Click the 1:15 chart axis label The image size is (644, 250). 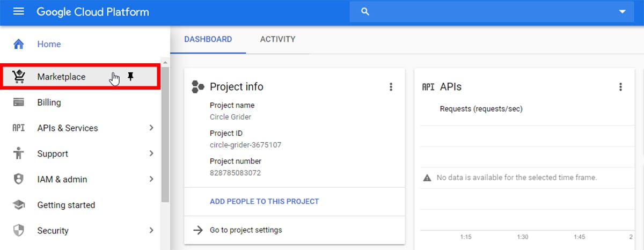pos(466,237)
